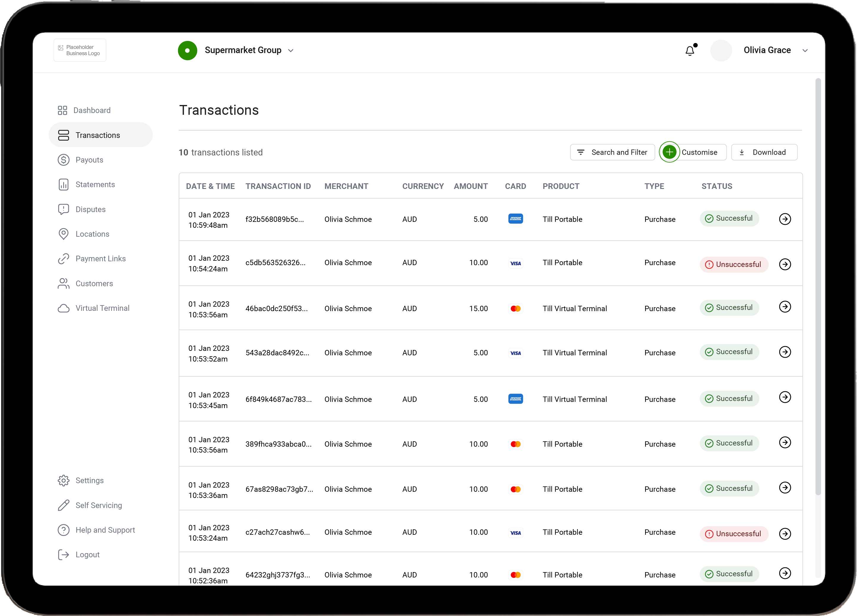Viewport: 857px width, 616px height.
Task: Open details arrow for transaction 67as8298ac73gb7
Action: click(x=785, y=488)
